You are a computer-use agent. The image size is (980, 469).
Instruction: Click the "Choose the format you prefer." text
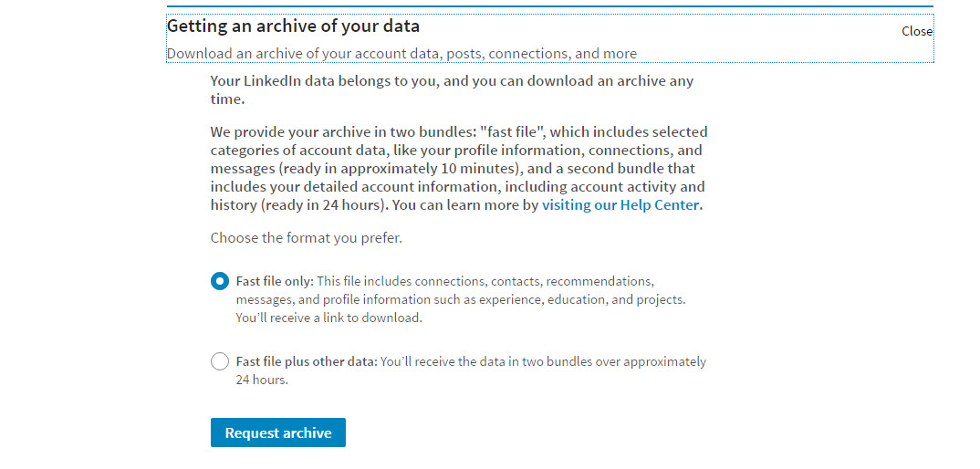click(x=307, y=237)
